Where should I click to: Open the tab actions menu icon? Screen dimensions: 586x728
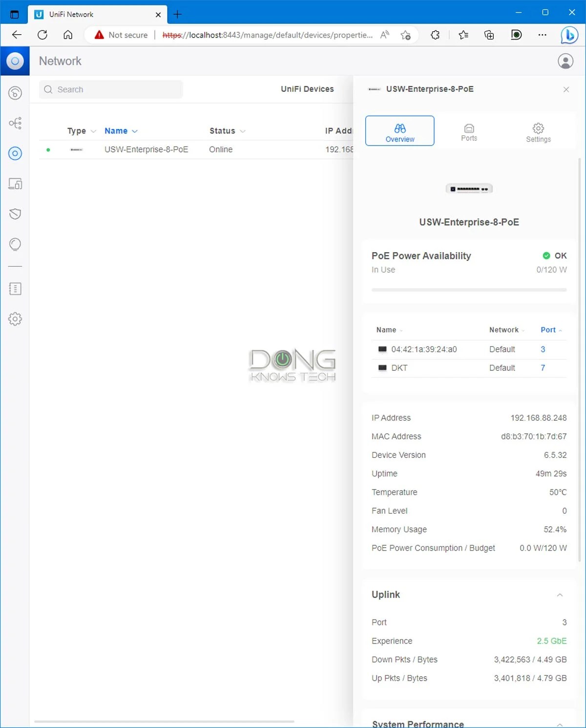[14, 15]
